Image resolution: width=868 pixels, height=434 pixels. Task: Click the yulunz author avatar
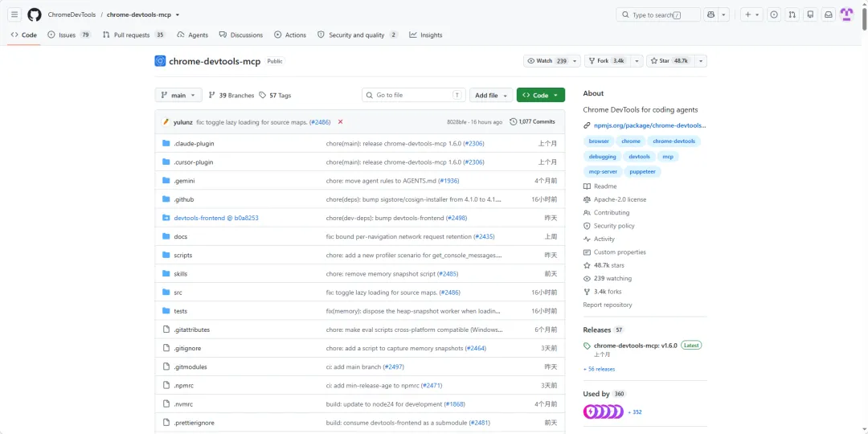tap(166, 122)
